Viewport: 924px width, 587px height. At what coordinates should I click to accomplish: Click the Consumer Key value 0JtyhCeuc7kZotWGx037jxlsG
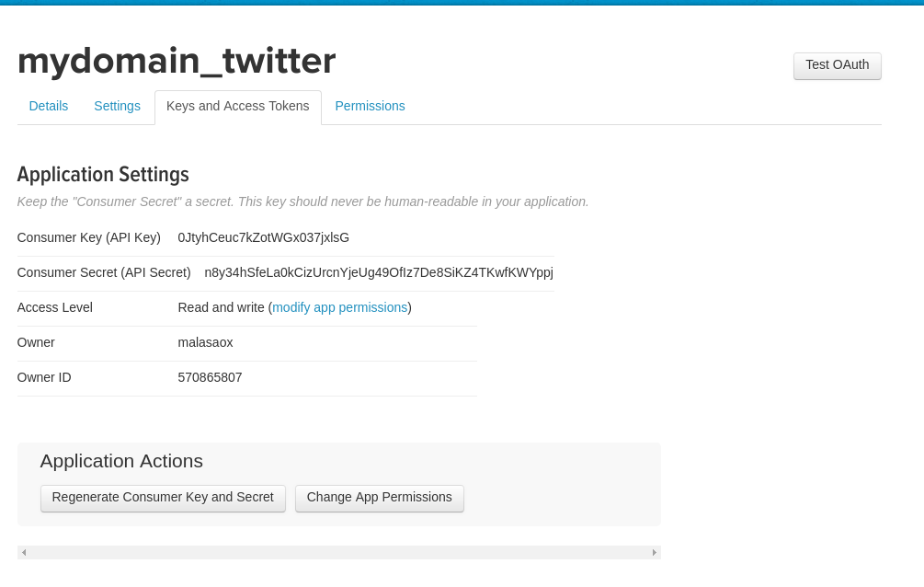coord(264,237)
